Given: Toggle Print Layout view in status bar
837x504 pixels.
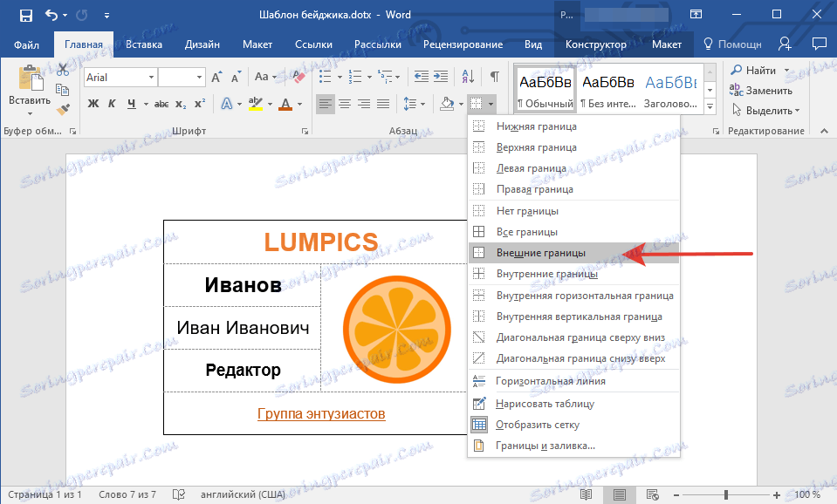Looking at the screenshot, I should coord(619,495).
